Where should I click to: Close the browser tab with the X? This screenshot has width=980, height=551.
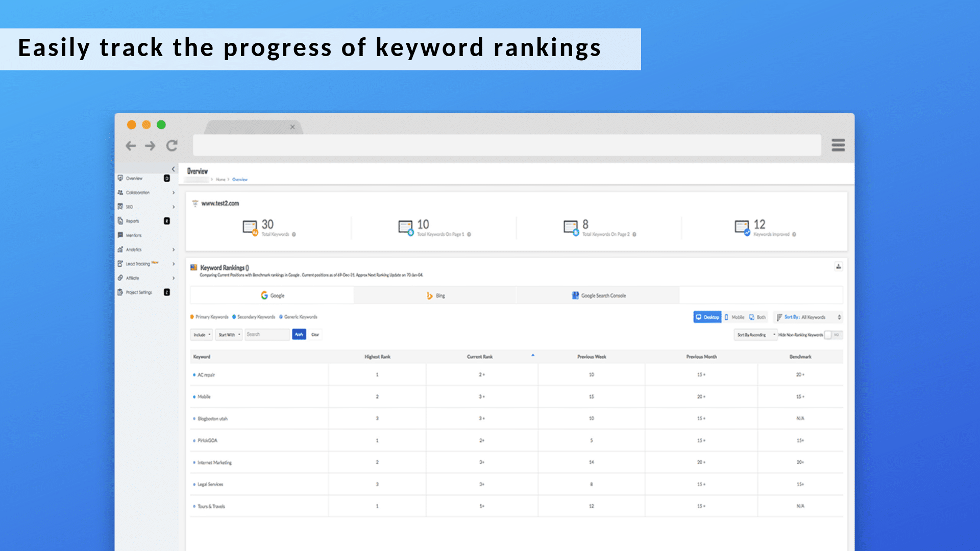(292, 127)
